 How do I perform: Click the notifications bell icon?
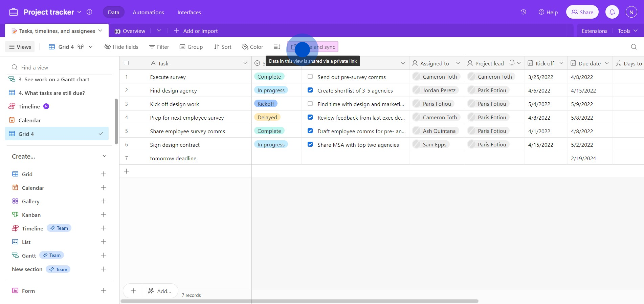click(x=612, y=12)
